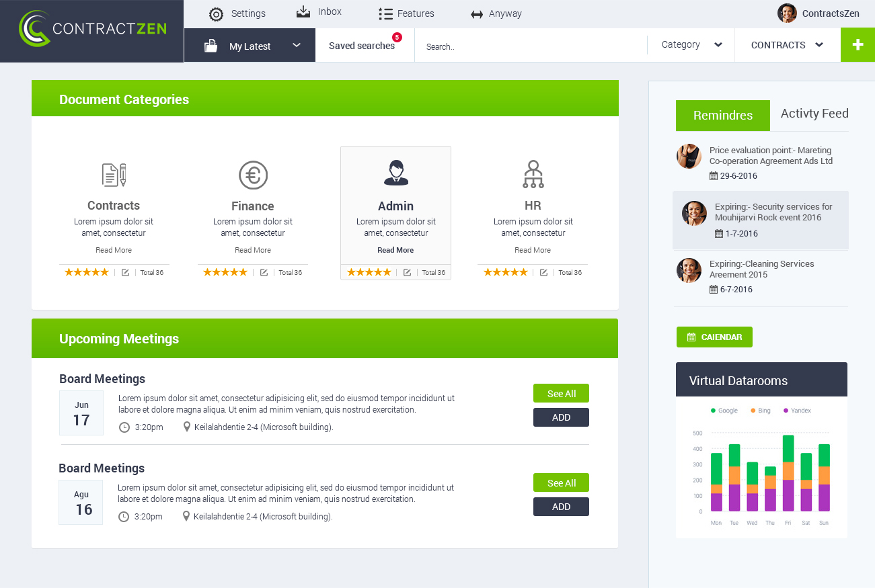Image resolution: width=875 pixels, height=588 pixels.
Task: Click Read More under Admin
Action: click(x=395, y=250)
